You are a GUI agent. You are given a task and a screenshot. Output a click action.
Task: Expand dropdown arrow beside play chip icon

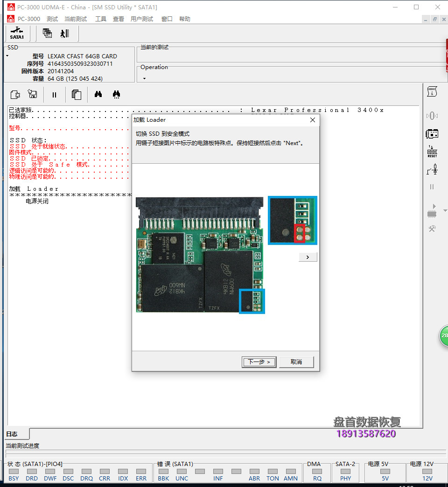coord(445,210)
